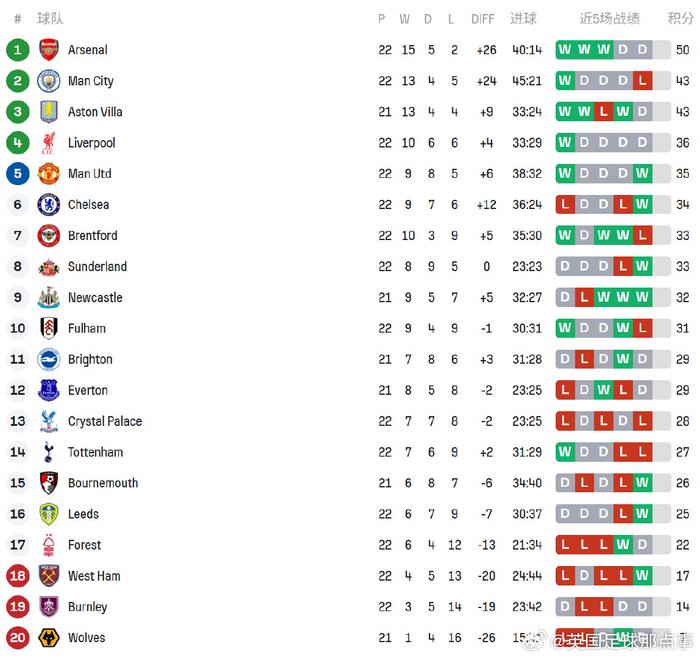Click the Sunderland team name
This screenshot has height=658, width=700.
(97, 267)
